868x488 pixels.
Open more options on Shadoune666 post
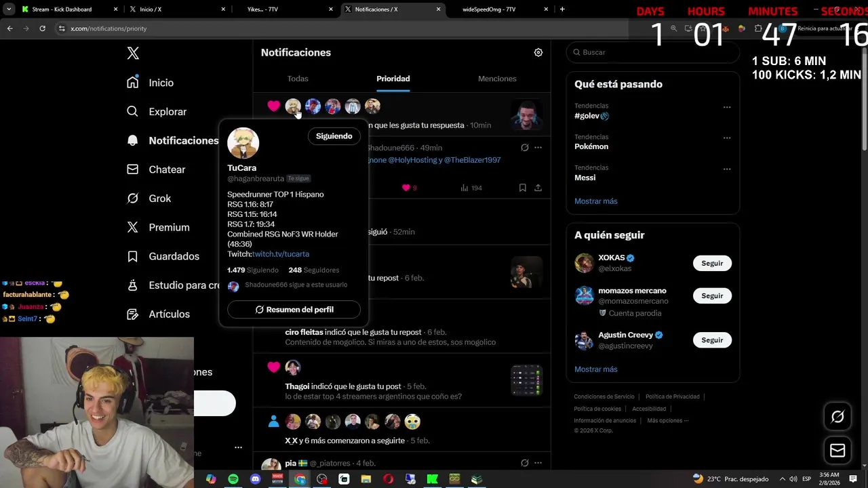pyautogui.click(x=538, y=148)
